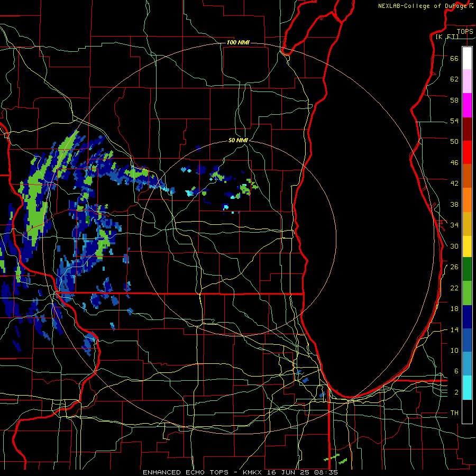Click the 18 legend value
Viewport: 476px width, 476px height.
pos(454,309)
